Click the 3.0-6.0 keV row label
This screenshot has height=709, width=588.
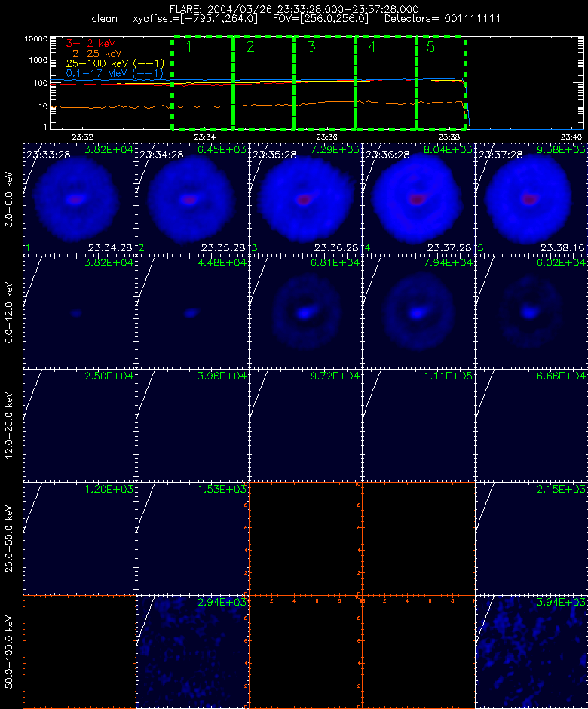tap(9, 199)
